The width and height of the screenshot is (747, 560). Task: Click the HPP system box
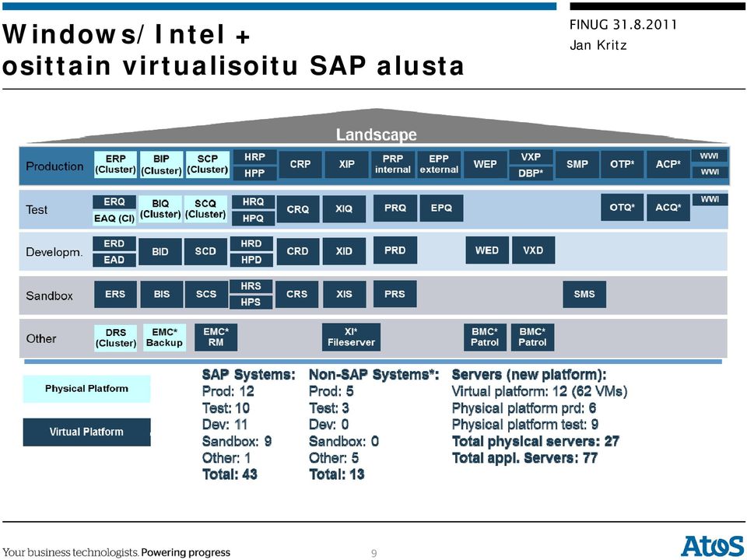tap(254, 173)
